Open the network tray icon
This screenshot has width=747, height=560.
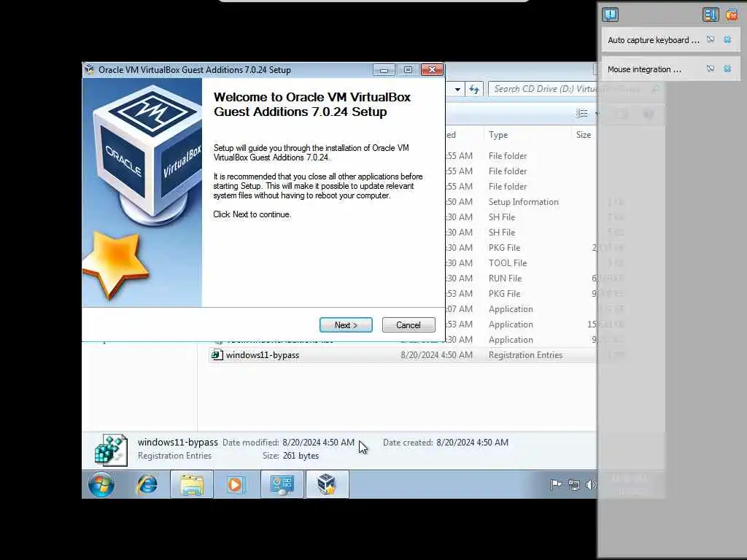pos(573,485)
